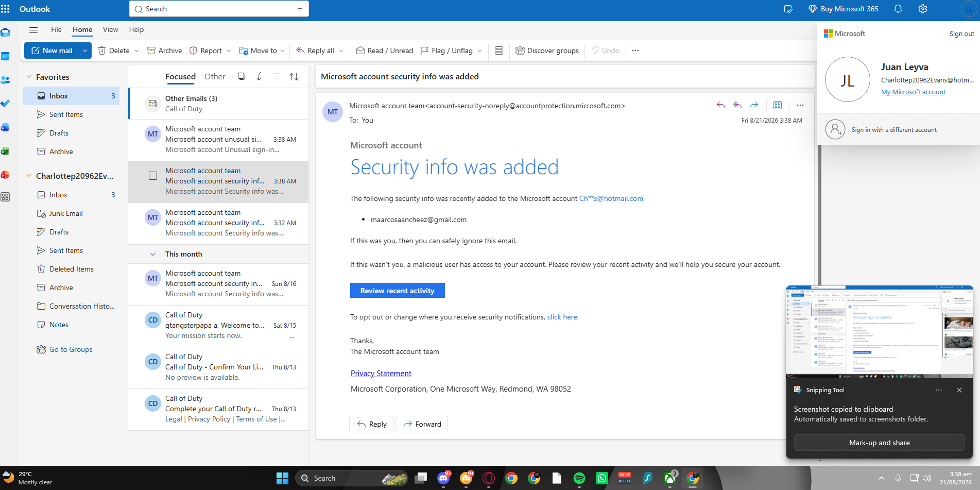Click the reply-all icon in the message header
980x490 pixels.
point(737,105)
